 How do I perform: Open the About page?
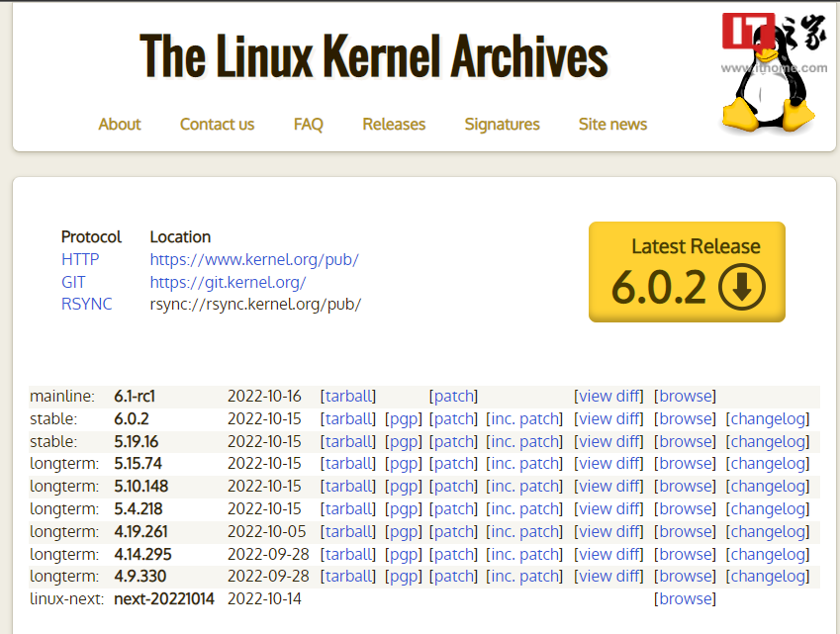point(119,124)
